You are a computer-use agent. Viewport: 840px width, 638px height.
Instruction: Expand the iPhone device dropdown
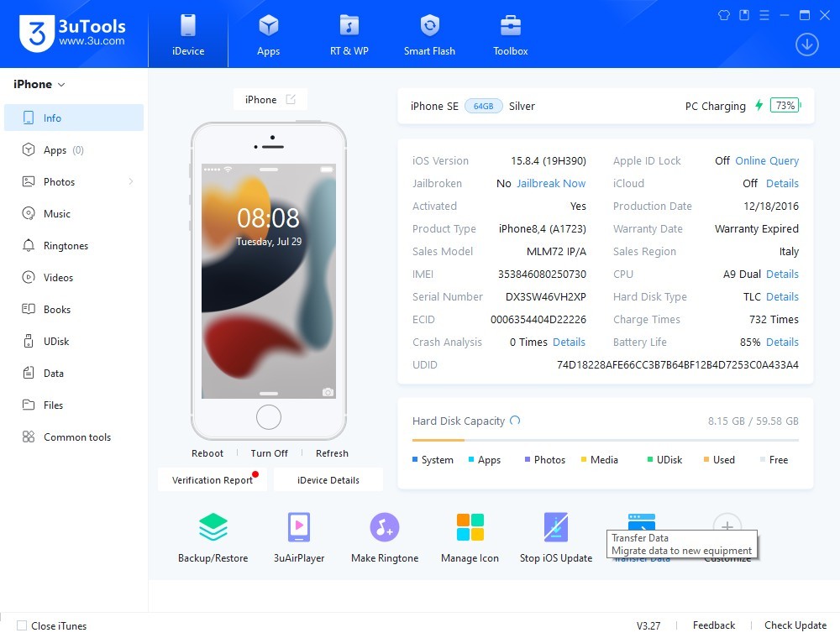(39, 84)
